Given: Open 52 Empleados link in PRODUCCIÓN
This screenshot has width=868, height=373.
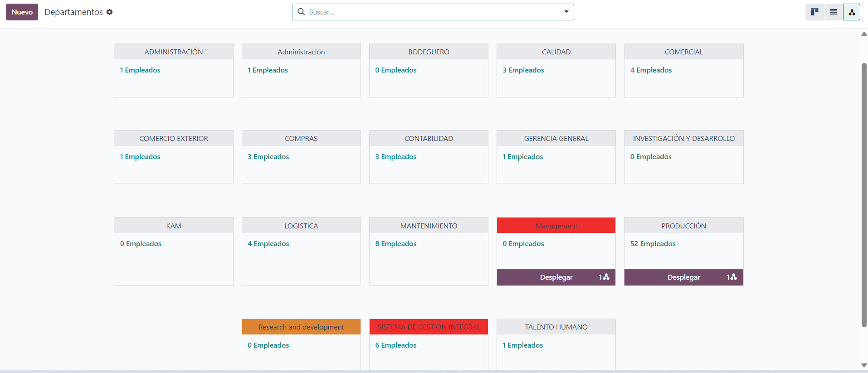Looking at the screenshot, I should (x=653, y=244).
